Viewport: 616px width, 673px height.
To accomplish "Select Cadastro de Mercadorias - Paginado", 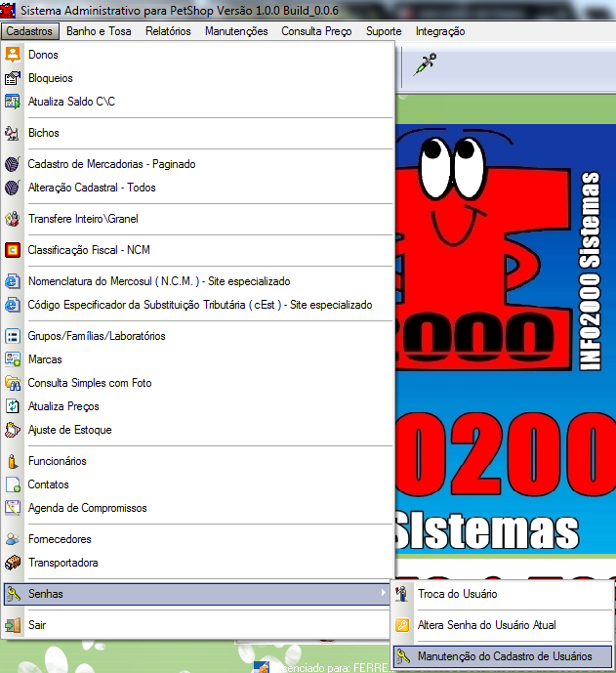I will coord(198,164).
